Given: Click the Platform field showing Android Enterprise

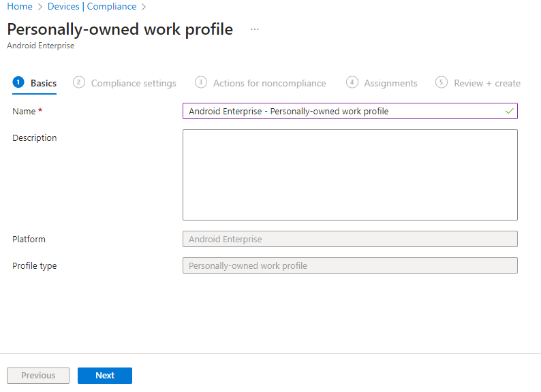Looking at the screenshot, I should pos(350,239).
